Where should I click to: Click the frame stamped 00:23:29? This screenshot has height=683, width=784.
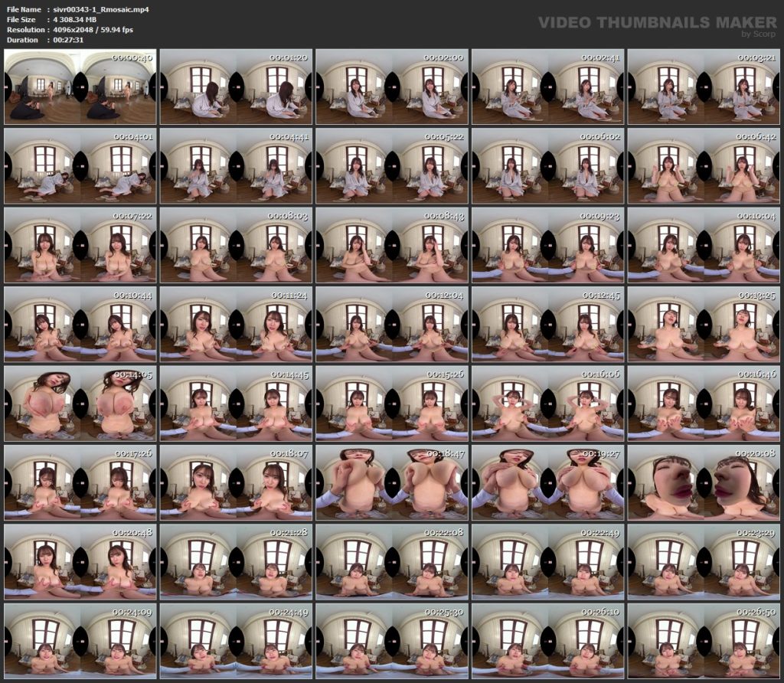(x=703, y=560)
